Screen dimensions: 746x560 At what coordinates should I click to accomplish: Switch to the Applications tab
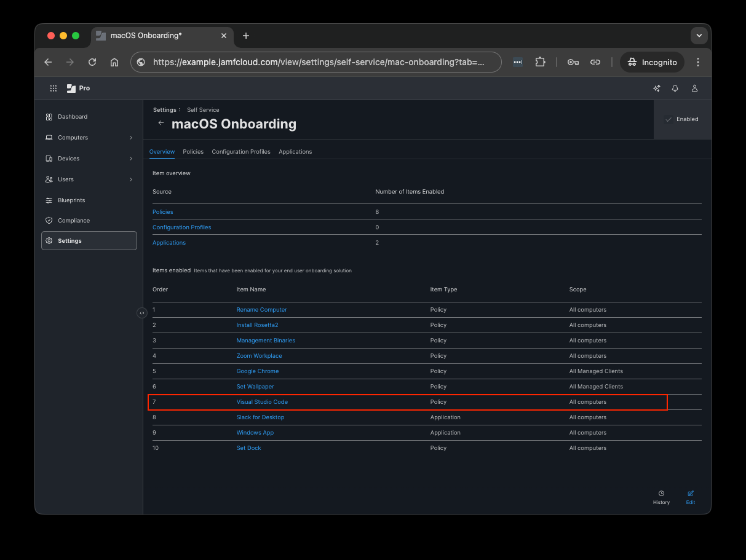tap(295, 152)
